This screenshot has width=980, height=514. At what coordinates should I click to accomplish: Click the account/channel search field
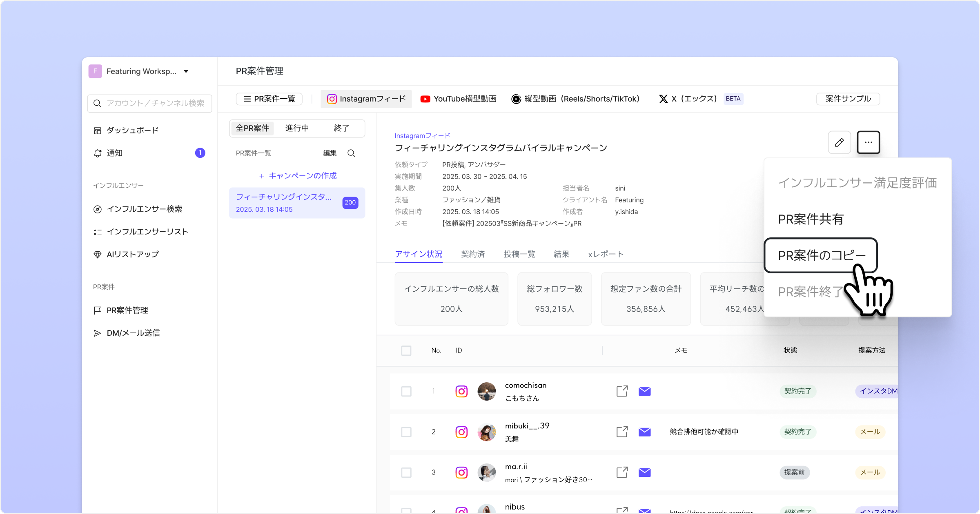pos(150,103)
